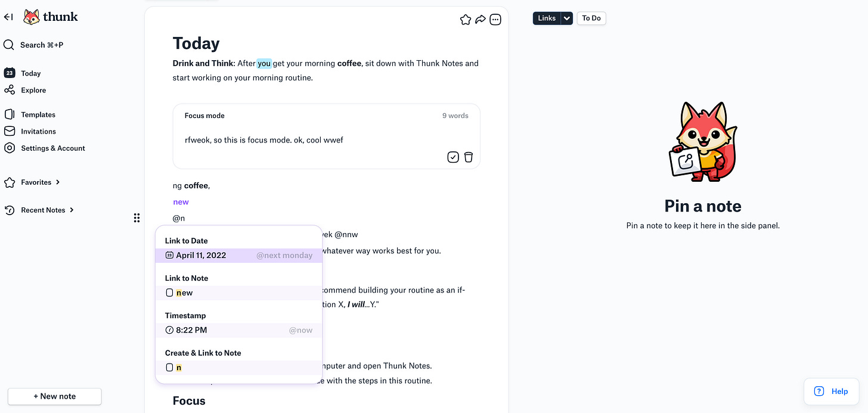Click the question mark icon in Help

pyautogui.click(x=819, y=392)
